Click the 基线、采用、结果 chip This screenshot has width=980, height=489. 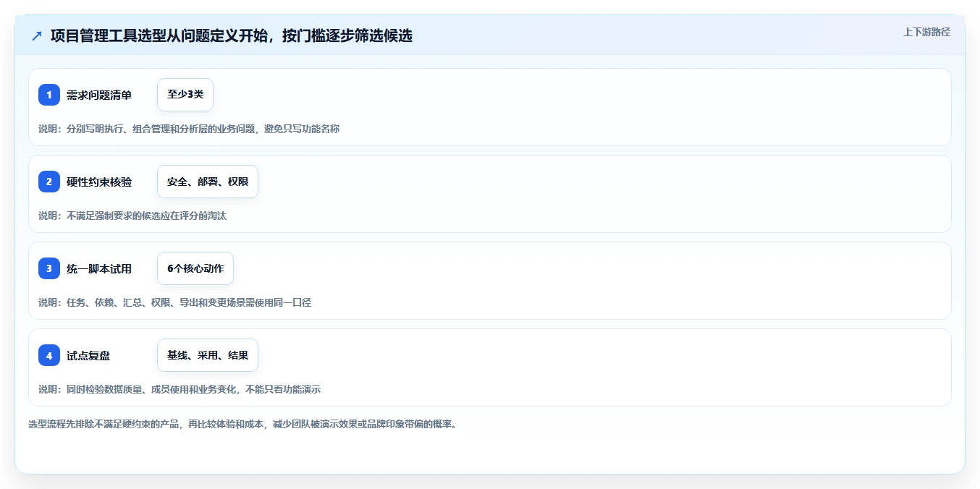(208, 355)
